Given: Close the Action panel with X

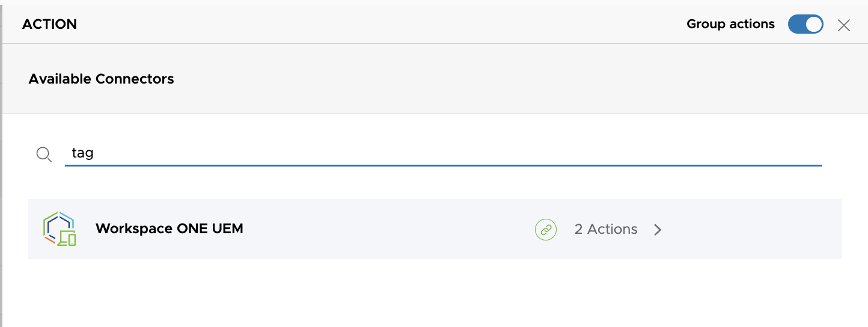Looking at the screenshot, I should tap(844, 25).
